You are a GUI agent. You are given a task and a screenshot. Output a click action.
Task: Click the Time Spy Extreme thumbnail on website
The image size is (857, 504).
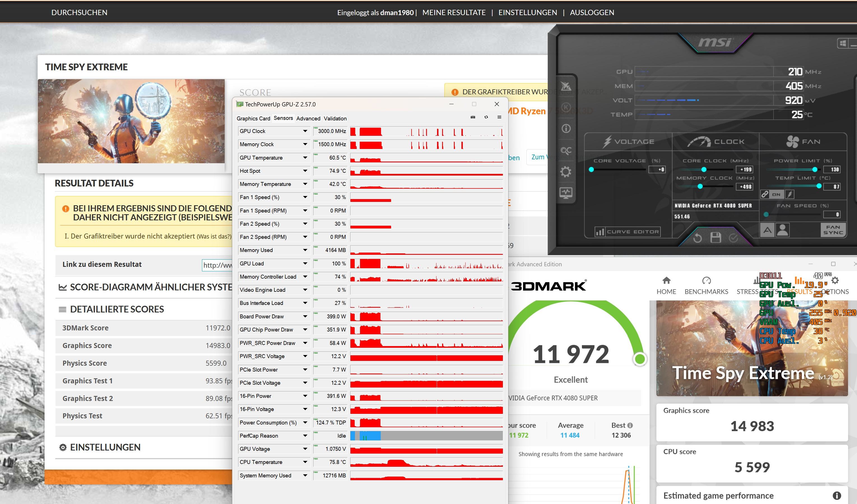click(131, 121)
